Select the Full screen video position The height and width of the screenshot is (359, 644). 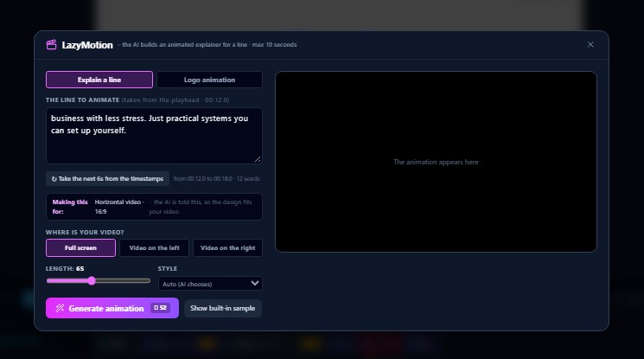coord(80,248)
